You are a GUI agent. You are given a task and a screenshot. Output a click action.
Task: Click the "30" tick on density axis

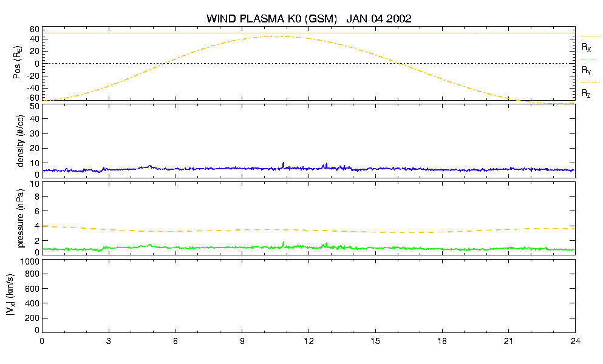point(35,133)
